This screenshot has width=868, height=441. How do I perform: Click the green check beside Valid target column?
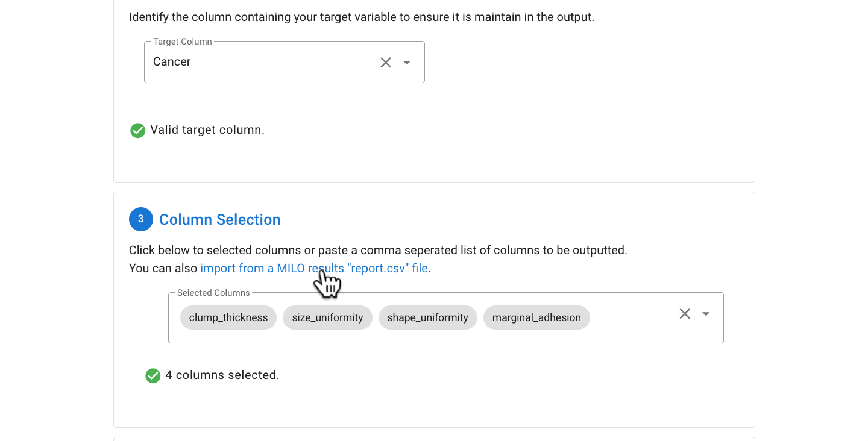pos(138,130)
